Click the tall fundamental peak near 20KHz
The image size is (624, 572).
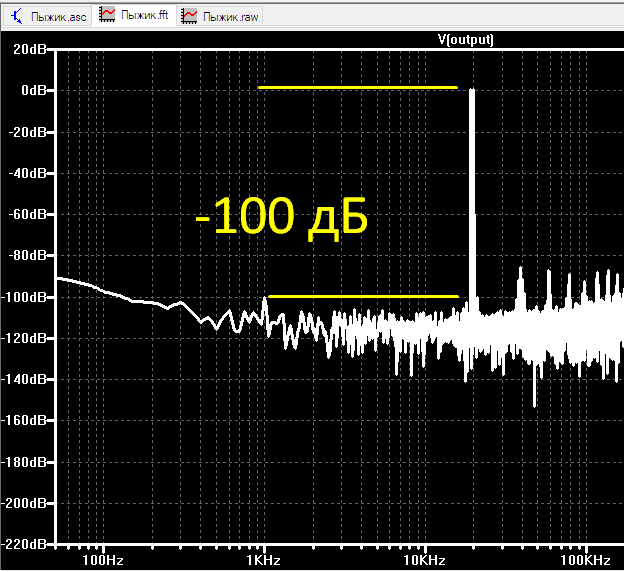click(472, 199)
